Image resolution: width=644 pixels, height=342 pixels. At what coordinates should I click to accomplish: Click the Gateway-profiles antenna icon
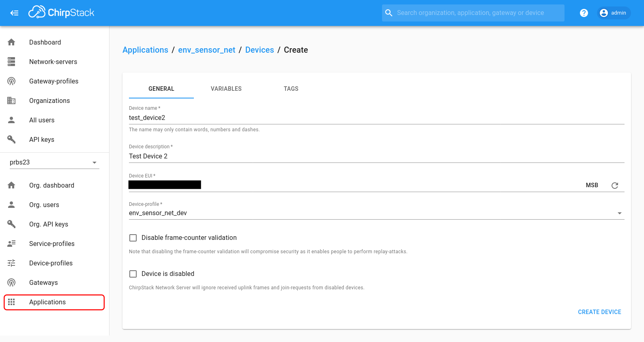(x=11, y=81)
